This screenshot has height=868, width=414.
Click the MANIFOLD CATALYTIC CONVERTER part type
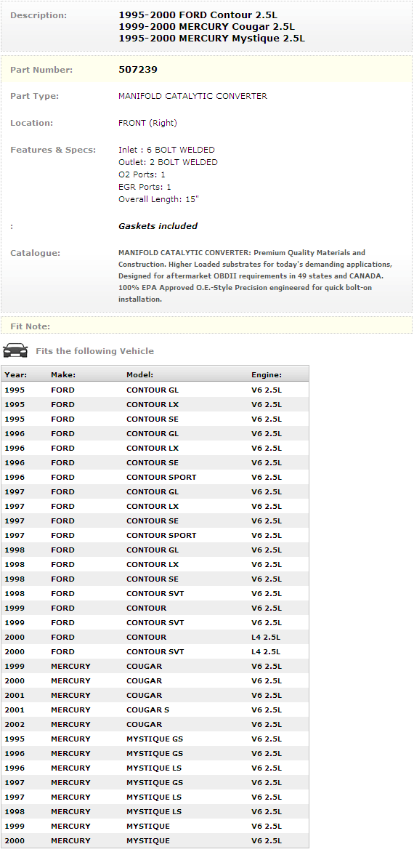point(192,96)
